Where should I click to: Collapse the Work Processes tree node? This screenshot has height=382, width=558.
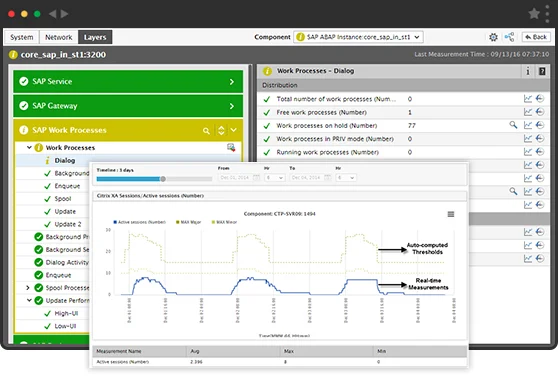[x=29, y=147]
